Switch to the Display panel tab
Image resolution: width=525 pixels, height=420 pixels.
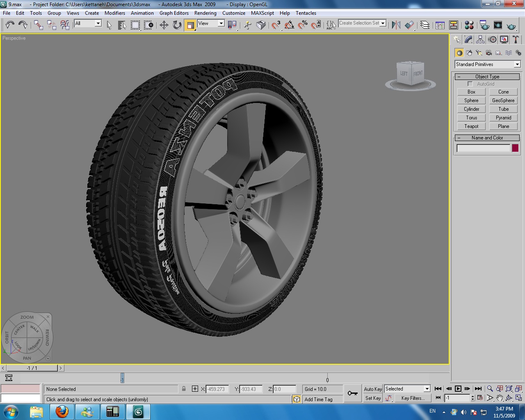[x=504, y=39]
